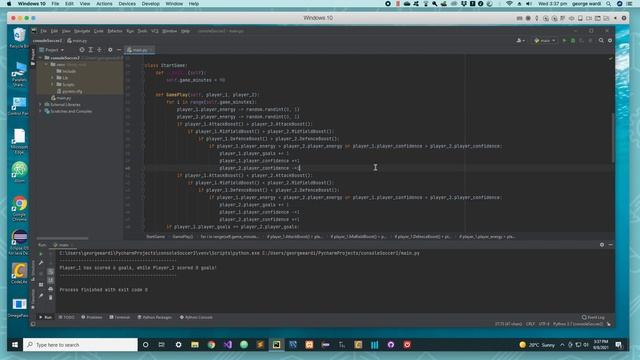
Task: Print console output icon in Run panel
Action: pyautogui.click(x=51, y=289)
